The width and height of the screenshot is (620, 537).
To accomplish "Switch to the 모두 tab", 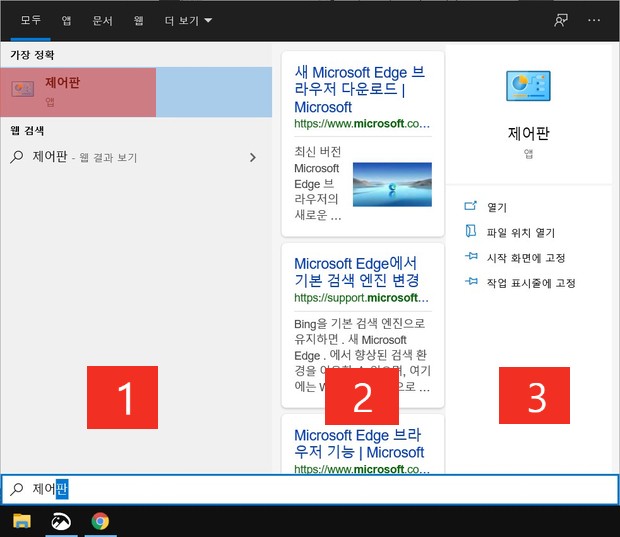I will click(30, 20).
